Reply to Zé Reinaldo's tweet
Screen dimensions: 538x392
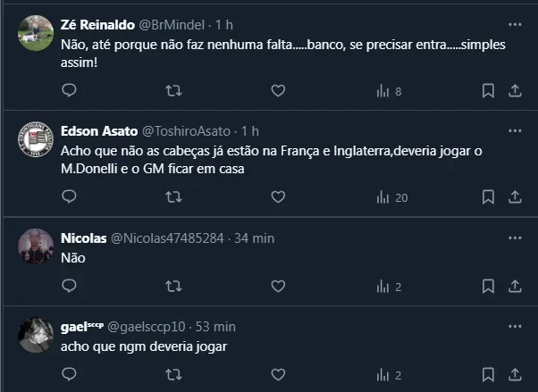(x=69, y=90)
